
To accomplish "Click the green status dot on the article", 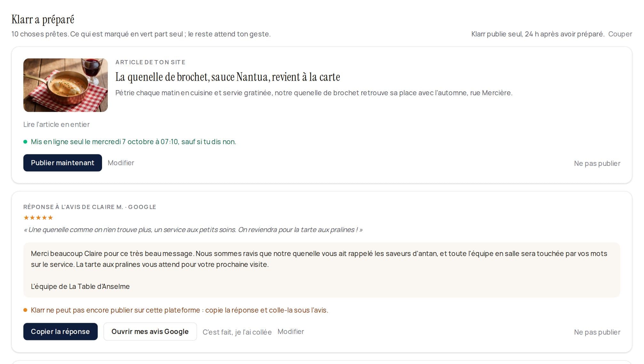I will (25, 142).
